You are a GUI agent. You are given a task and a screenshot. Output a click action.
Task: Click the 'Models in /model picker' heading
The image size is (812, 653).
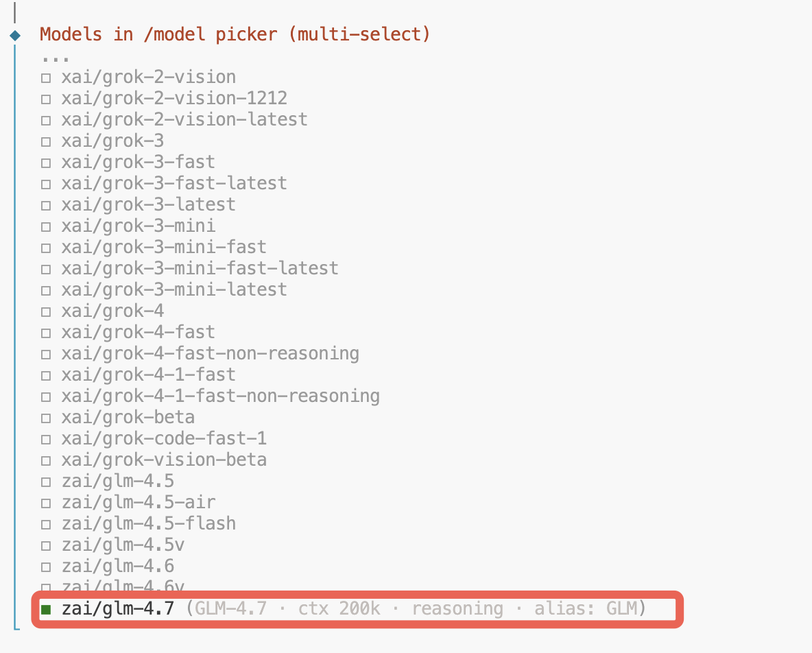coord(235,34)
